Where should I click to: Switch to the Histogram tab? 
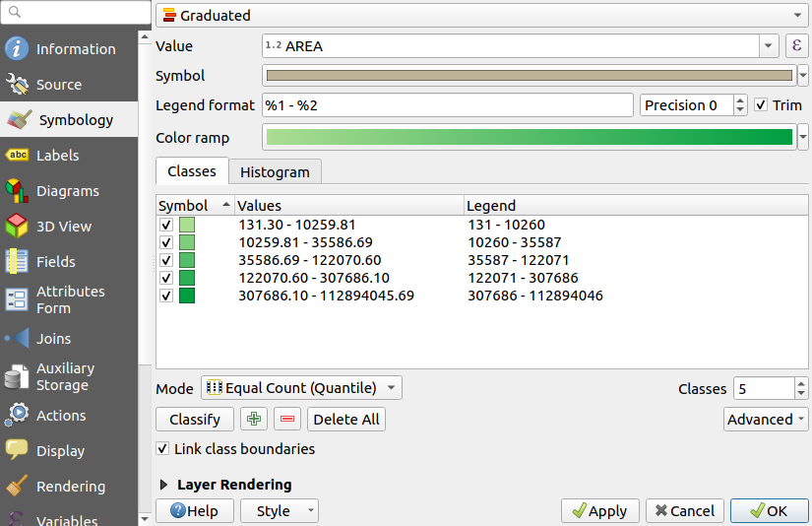coord(275,172)
